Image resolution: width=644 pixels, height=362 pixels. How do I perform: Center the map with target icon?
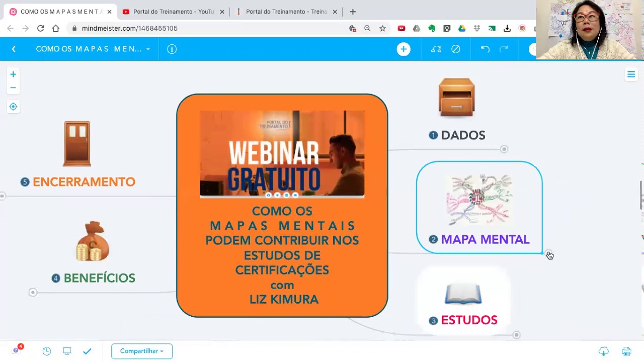tap(13, 107)
